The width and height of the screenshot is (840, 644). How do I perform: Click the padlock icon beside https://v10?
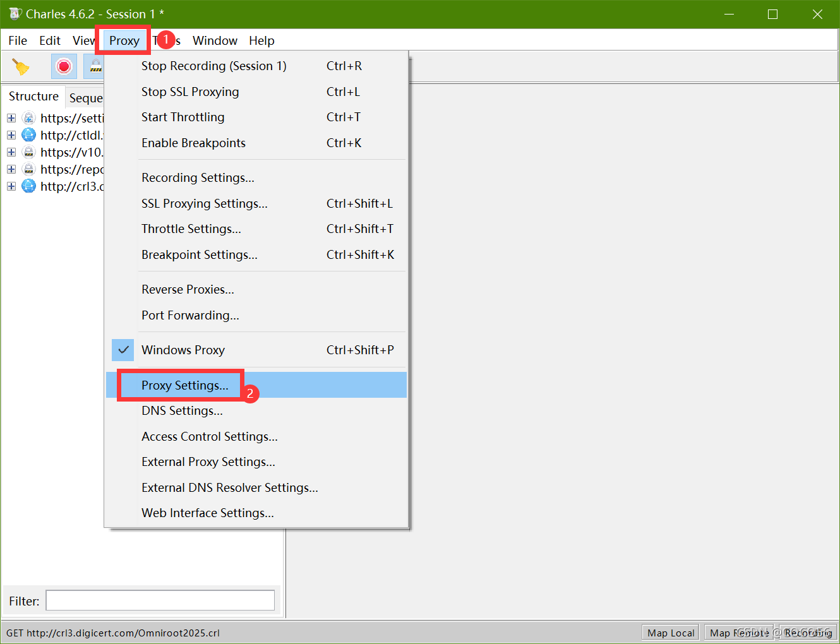click(x=28, y=152)
